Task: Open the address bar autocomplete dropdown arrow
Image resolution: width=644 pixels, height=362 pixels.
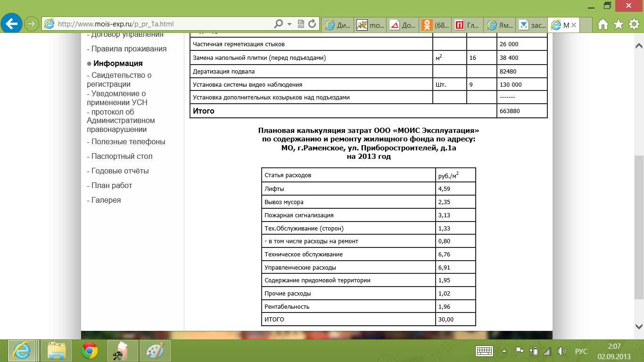Action: pyautogui.click(x=289, y=24)
